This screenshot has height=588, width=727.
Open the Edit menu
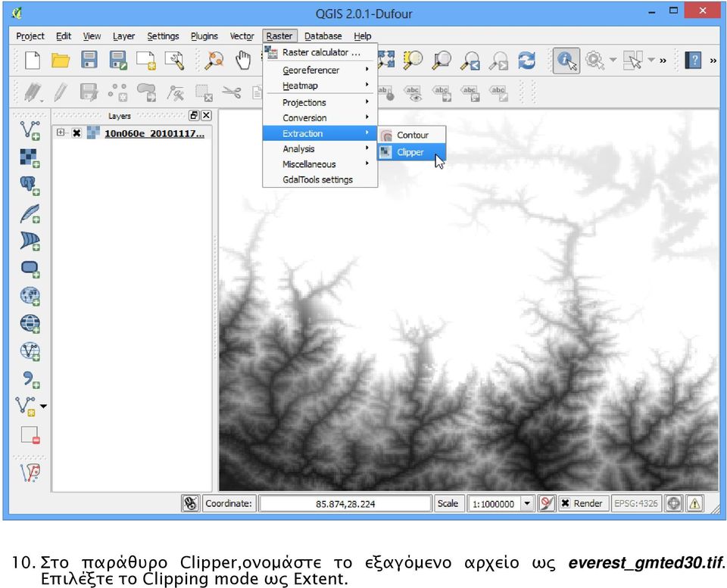[64, 36]
